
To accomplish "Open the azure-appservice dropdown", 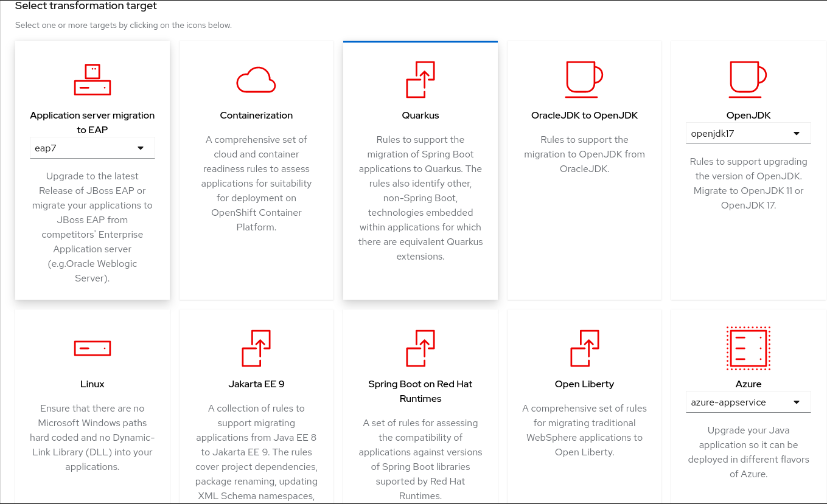I will 748,402.
